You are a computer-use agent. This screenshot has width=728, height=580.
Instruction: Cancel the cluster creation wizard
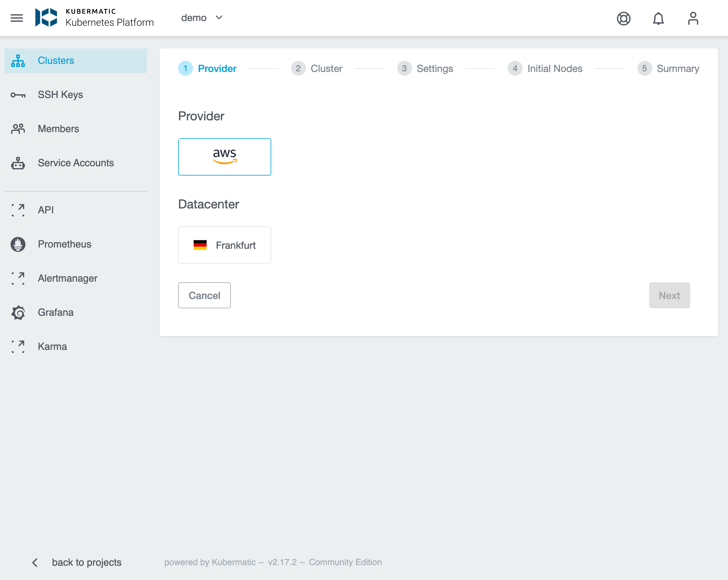click(204, 295)
